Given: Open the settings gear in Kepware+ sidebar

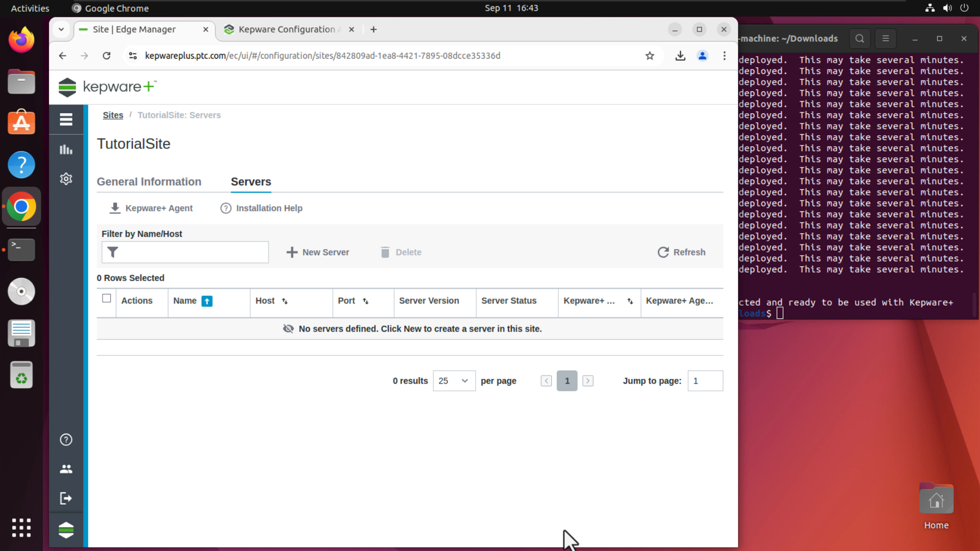Looking at the screenshot, I should click(x=66, y=179).
